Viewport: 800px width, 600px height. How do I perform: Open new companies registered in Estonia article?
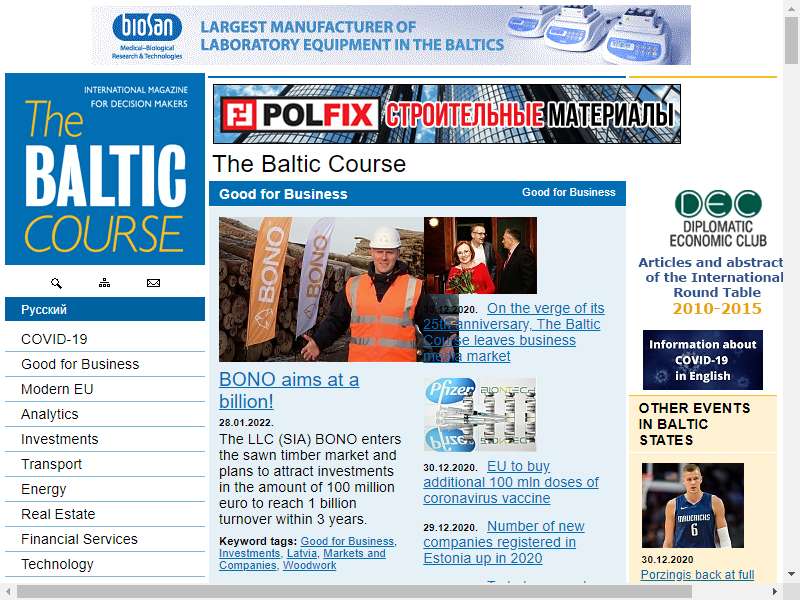coord(504,542)
